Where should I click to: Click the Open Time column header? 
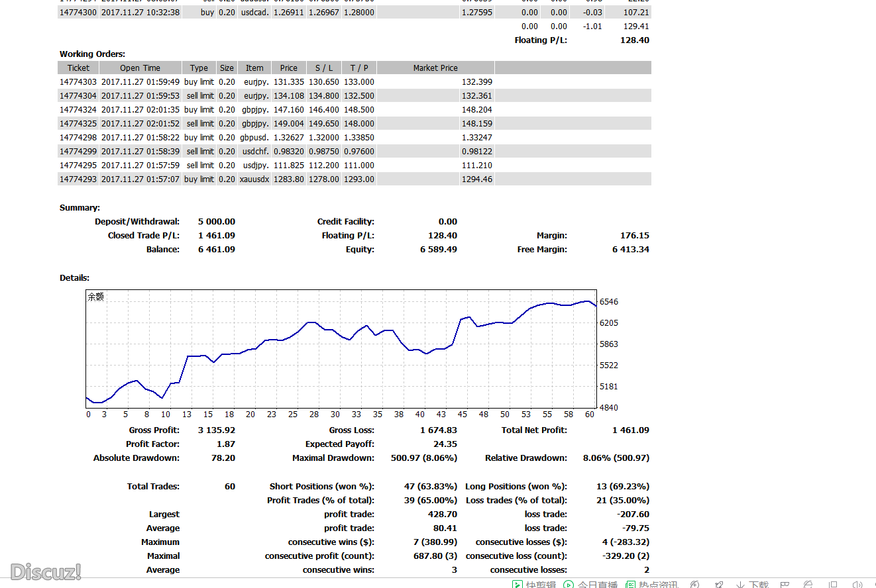[140, 68]
